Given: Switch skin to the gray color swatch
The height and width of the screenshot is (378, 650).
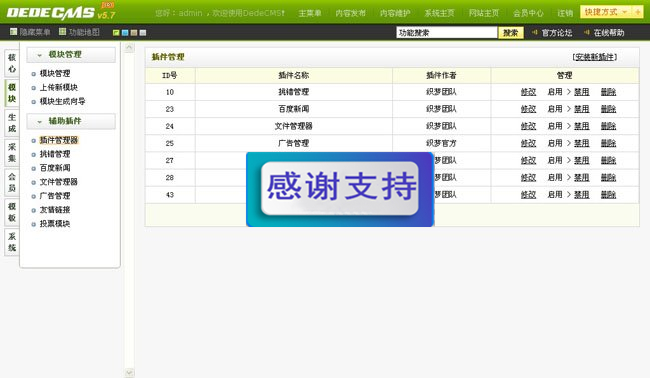Looking at the screenshot, I should point(143,32).
